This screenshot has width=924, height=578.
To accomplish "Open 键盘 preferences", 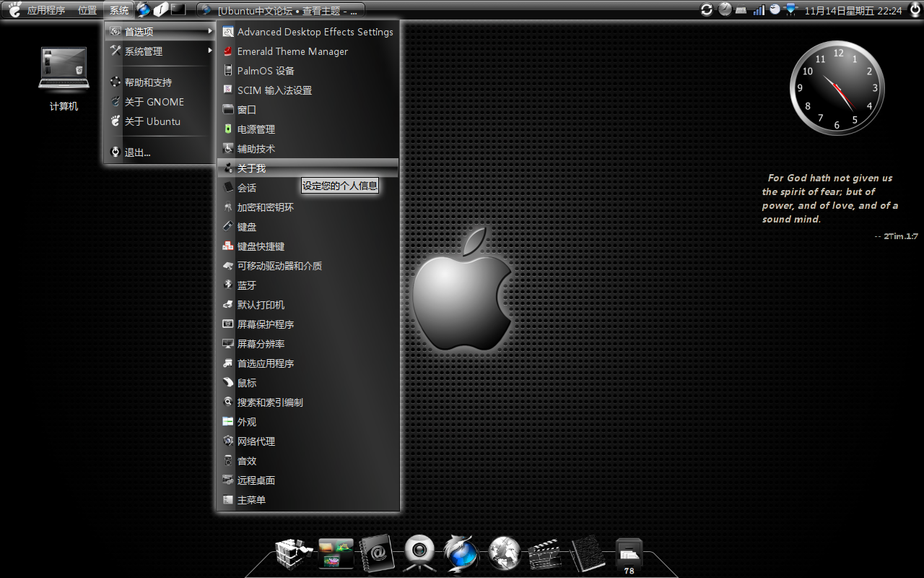I will (308, 227).
